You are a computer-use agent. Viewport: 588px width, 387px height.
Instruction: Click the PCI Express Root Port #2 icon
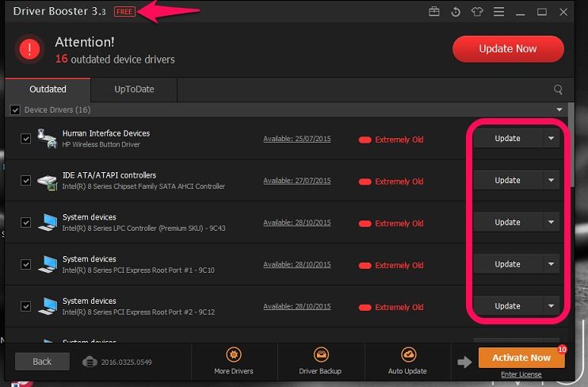point(48,307)
